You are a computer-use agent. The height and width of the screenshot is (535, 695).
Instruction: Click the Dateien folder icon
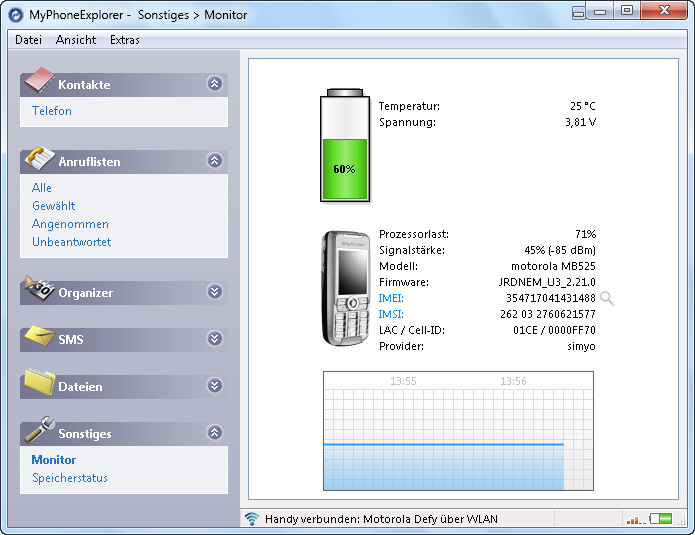[40, 384]
